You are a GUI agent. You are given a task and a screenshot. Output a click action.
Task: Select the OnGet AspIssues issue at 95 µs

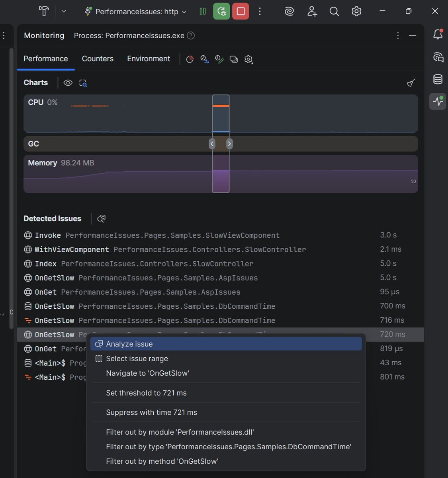coord(220,292)
